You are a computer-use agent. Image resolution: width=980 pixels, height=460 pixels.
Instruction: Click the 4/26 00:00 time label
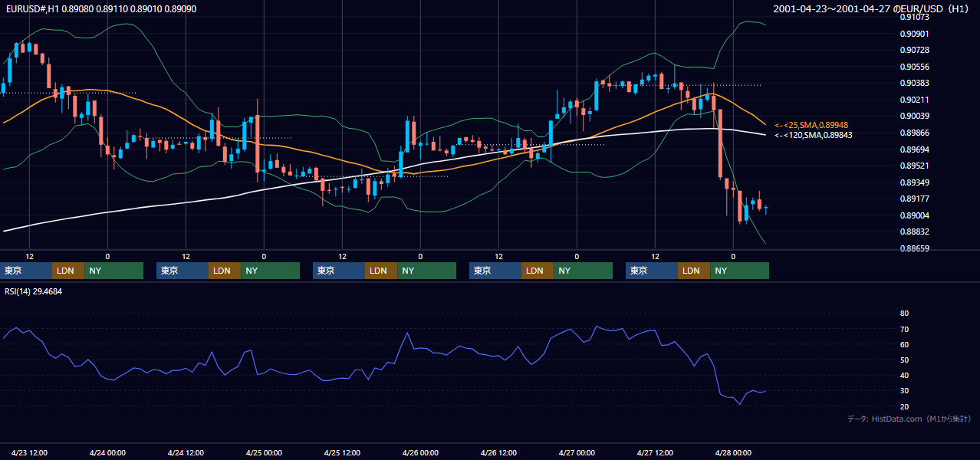(x=421, y=452)
